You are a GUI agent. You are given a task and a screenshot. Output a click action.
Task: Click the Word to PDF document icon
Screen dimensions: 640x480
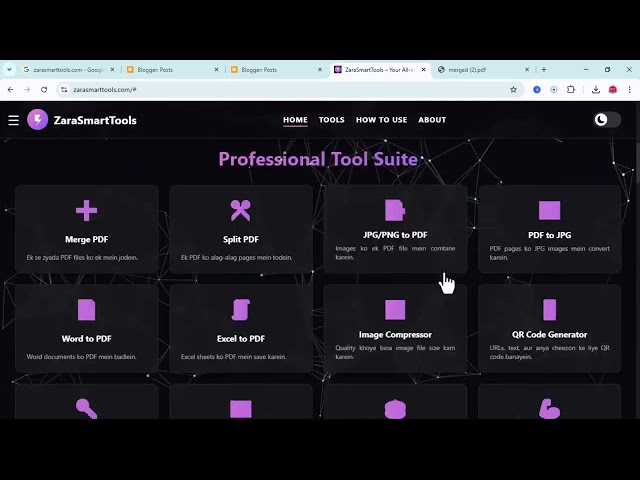87,310
